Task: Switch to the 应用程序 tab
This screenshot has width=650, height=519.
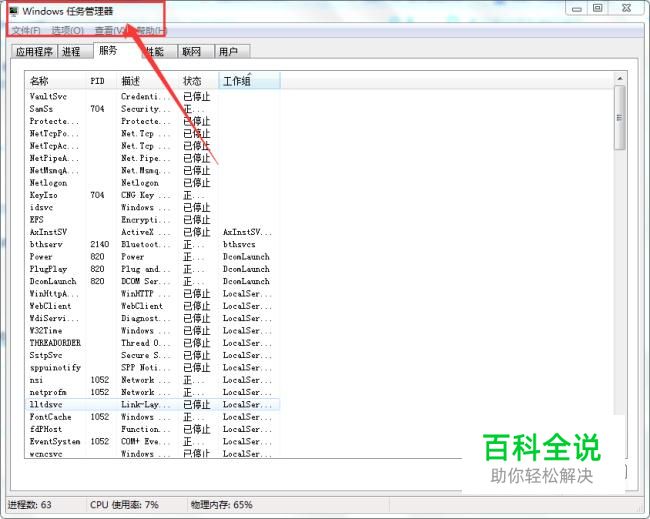Action: click(34, 51)
